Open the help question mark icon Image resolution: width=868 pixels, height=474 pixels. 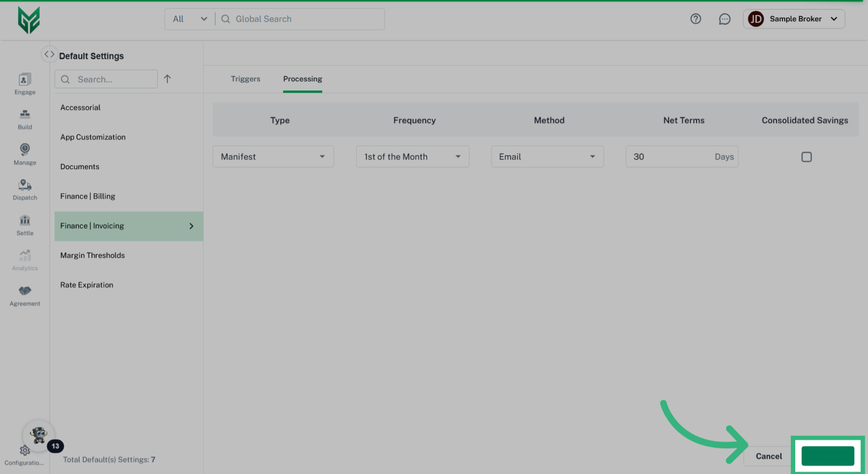(x=696, y=19)
